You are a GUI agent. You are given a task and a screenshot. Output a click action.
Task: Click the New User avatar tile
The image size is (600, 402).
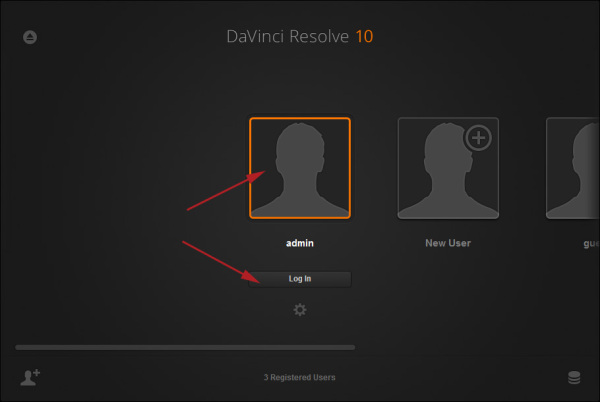click(x=448, y=168)
